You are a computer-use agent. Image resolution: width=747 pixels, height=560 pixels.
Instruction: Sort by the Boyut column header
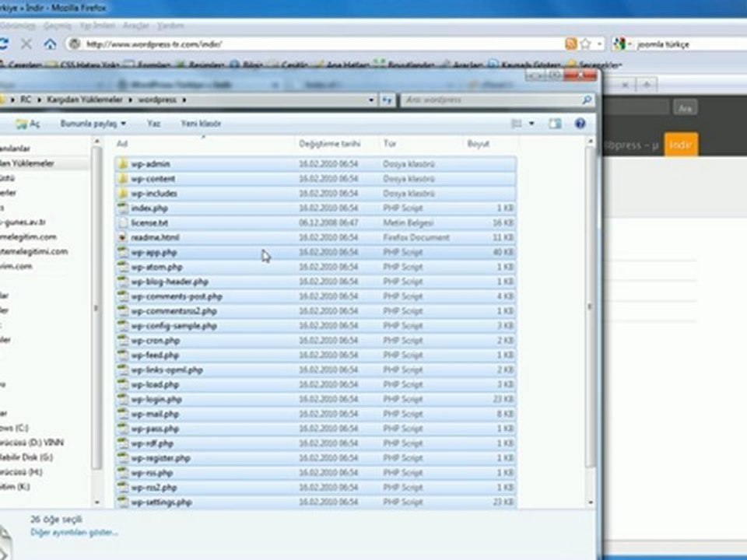(x=479, y=144)
